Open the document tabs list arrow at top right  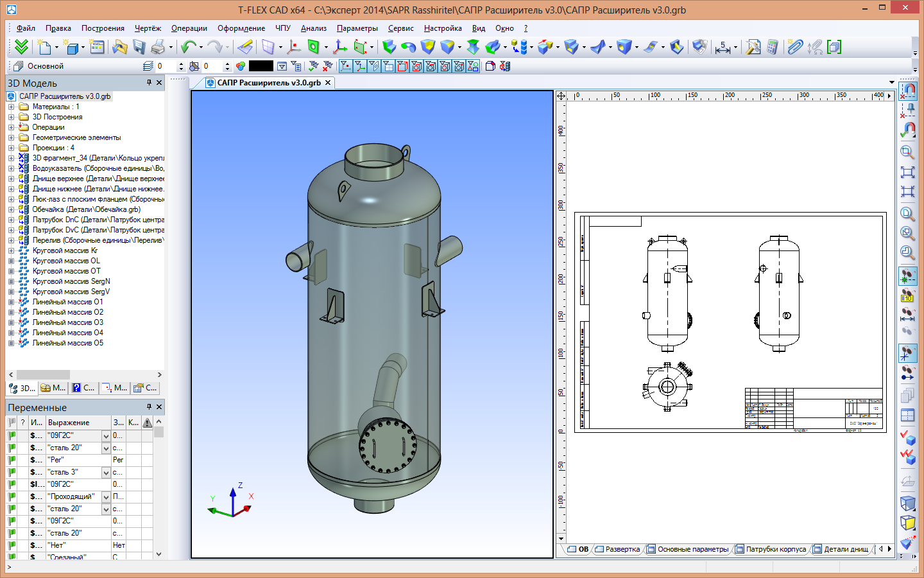pyautogui.click(x=891, y=83)
